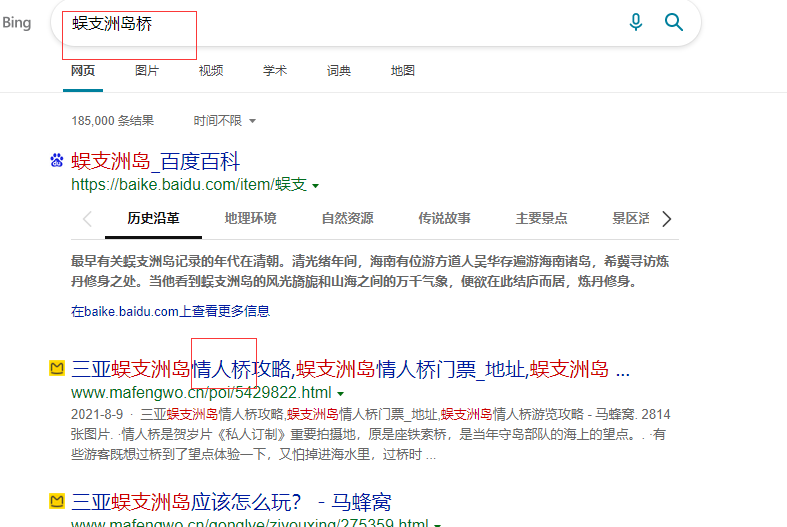
Task: Select the 地理环境 section tab
Action: 250,218
